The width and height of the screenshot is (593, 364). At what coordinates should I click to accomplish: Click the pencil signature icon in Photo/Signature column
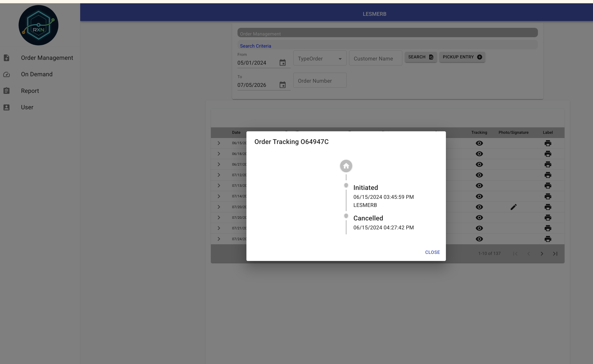coord(513,207)
